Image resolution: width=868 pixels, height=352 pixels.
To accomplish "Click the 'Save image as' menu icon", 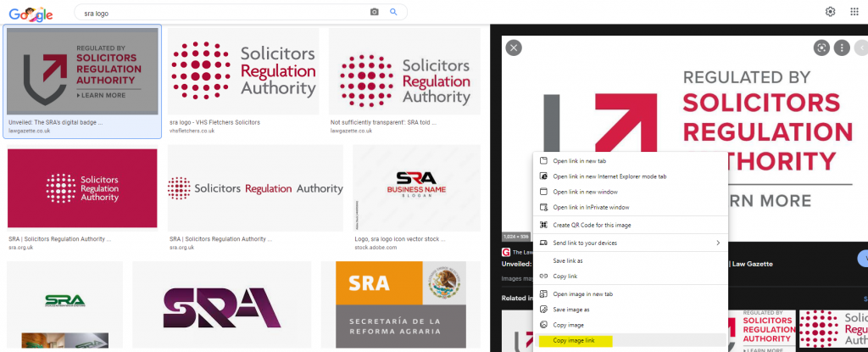I will 543,310.
